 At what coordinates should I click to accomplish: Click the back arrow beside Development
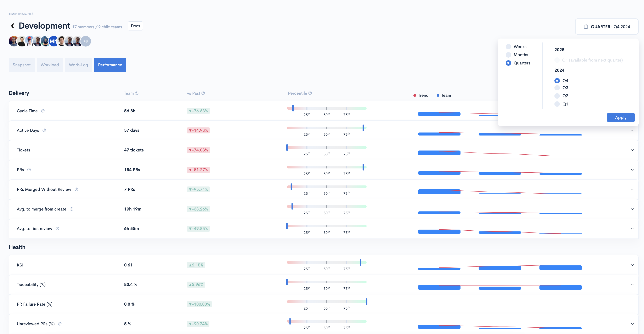pyautogui.click(x=12, y=26)
